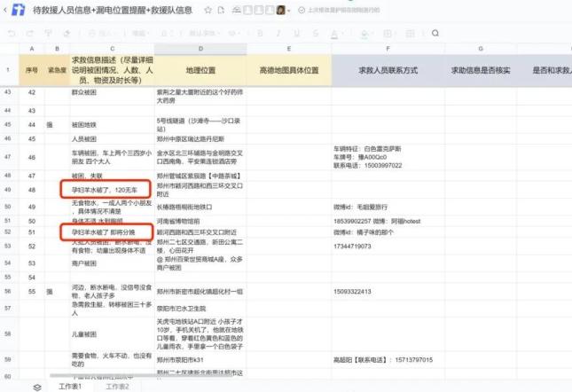
Task: Open the sheet list layers icon
Action: pyautogui.click(x=37, y=386)
